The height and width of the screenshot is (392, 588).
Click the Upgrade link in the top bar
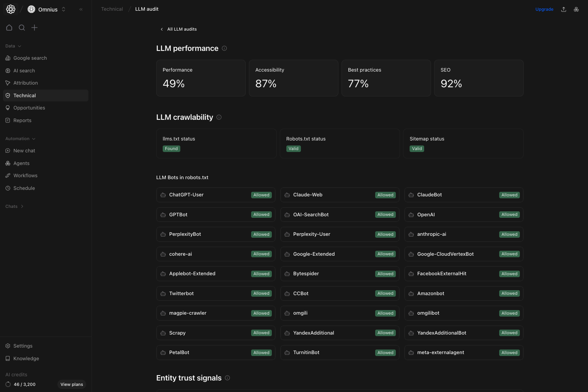pyautogui.click(x=544, y=9)
